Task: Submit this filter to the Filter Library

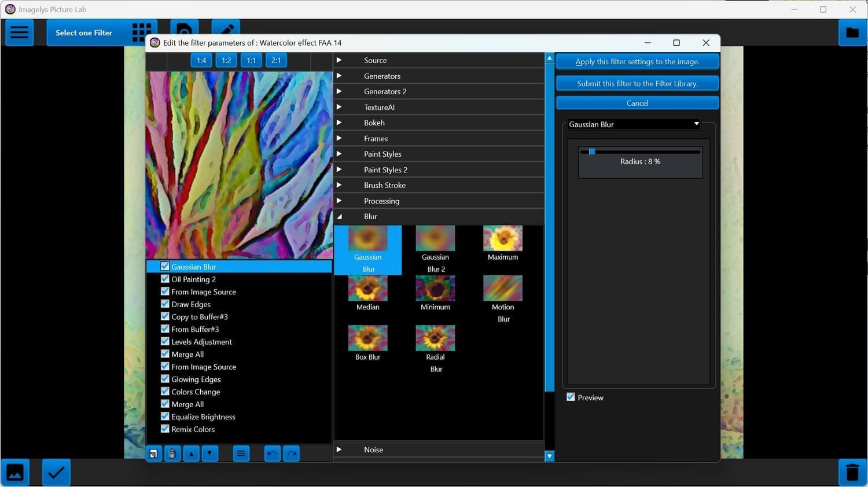Action: pos(637,83)
